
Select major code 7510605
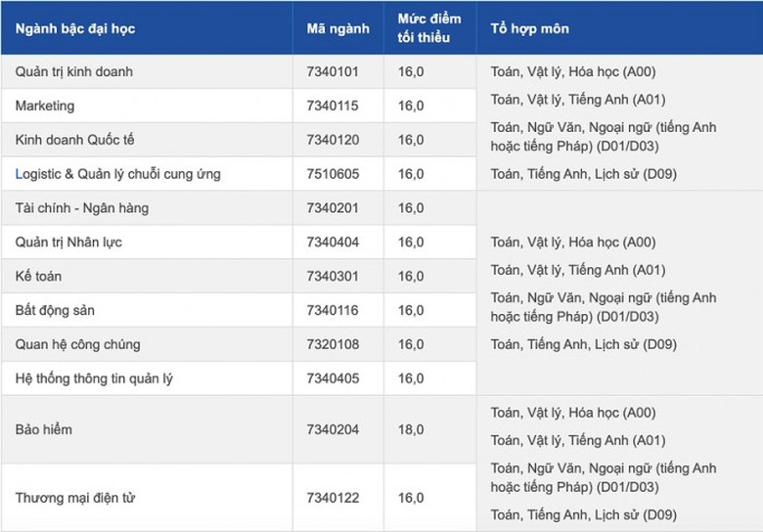pyautogui.click(x=333, y=174)
